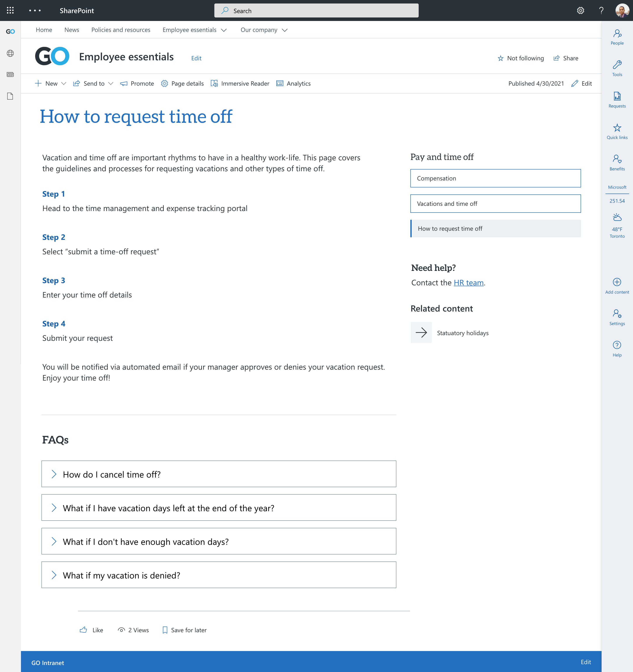633x672 pixels.
Task: Open Policies and resources menu item
Action: [x=120, y=30]
